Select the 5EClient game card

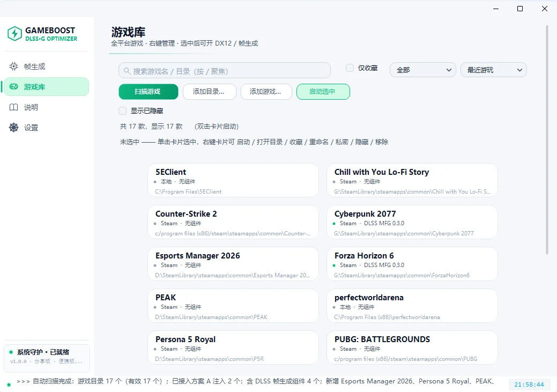[x=233, y=180]
